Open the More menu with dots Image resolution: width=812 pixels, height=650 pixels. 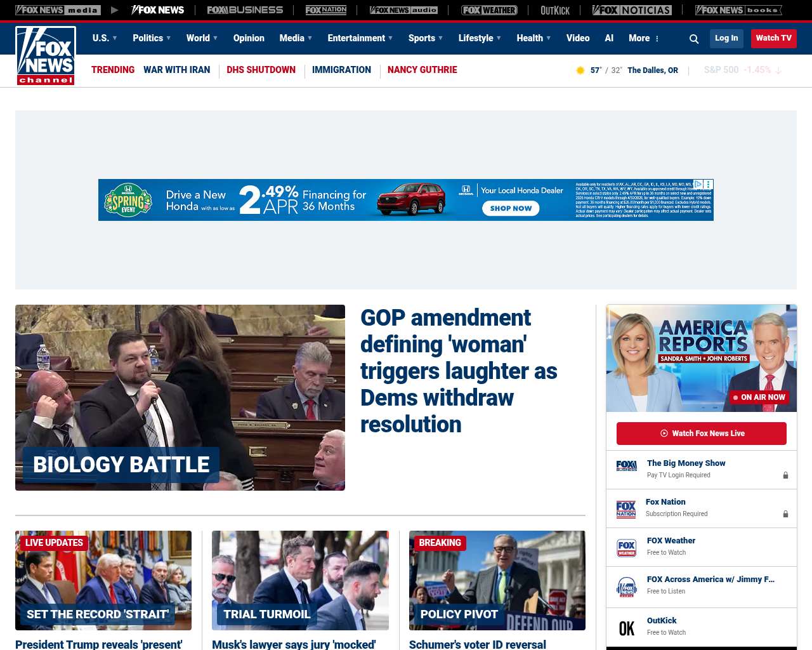click(644, 38)
